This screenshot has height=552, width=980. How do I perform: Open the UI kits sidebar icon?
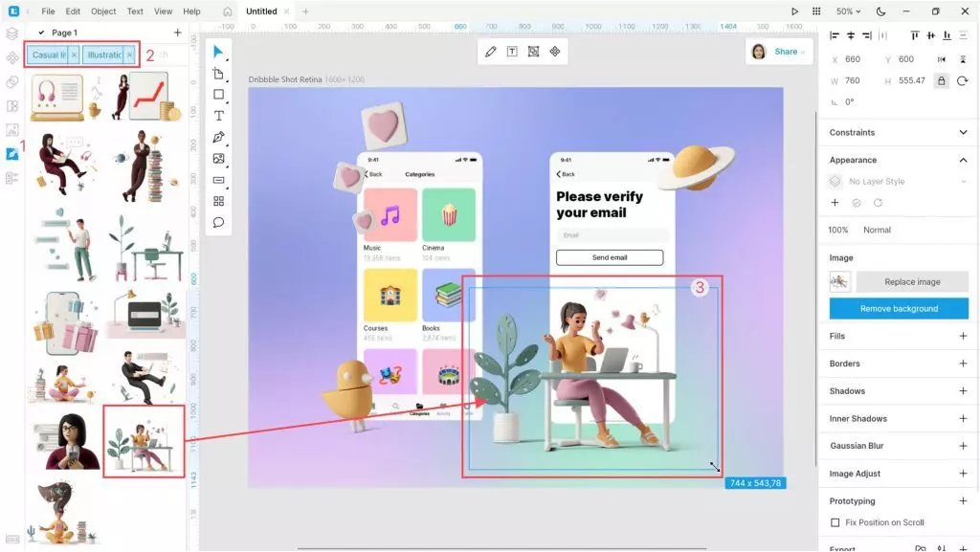click(x=11, y=105)
